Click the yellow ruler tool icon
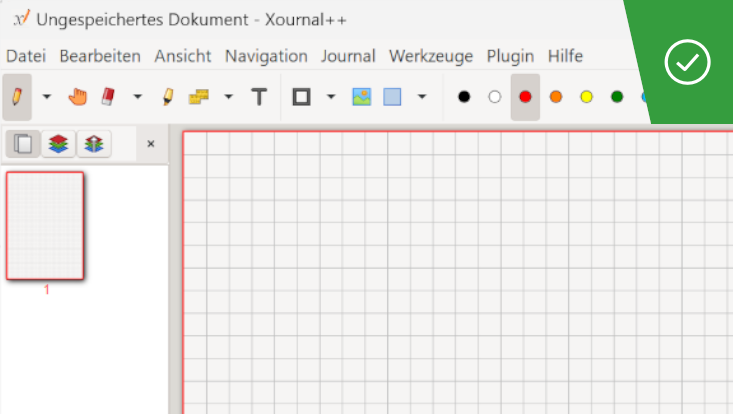Viewport: 733px width, 414px height. pos(199,97)
